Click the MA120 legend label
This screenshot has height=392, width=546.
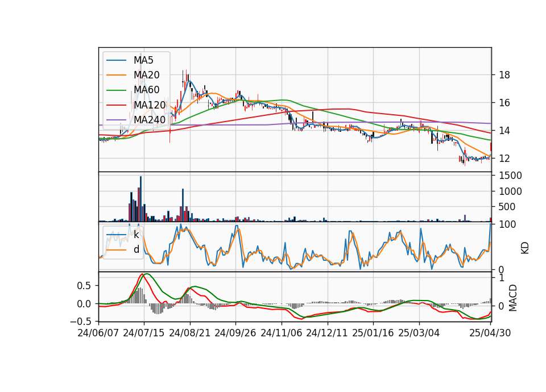pyautogui.click(x=150, y=105)
